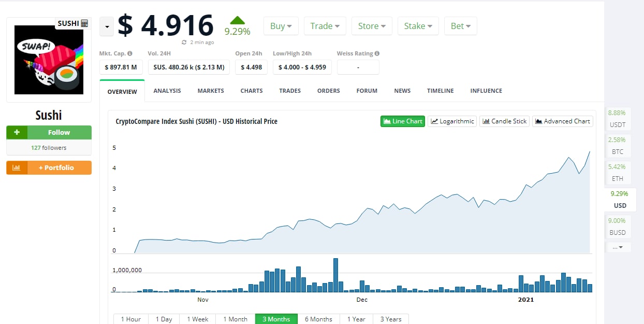The width and height of the screenshot is (644, 324).
Task: Click the market cap value $ 897.81 M
Action: point(121,67)
